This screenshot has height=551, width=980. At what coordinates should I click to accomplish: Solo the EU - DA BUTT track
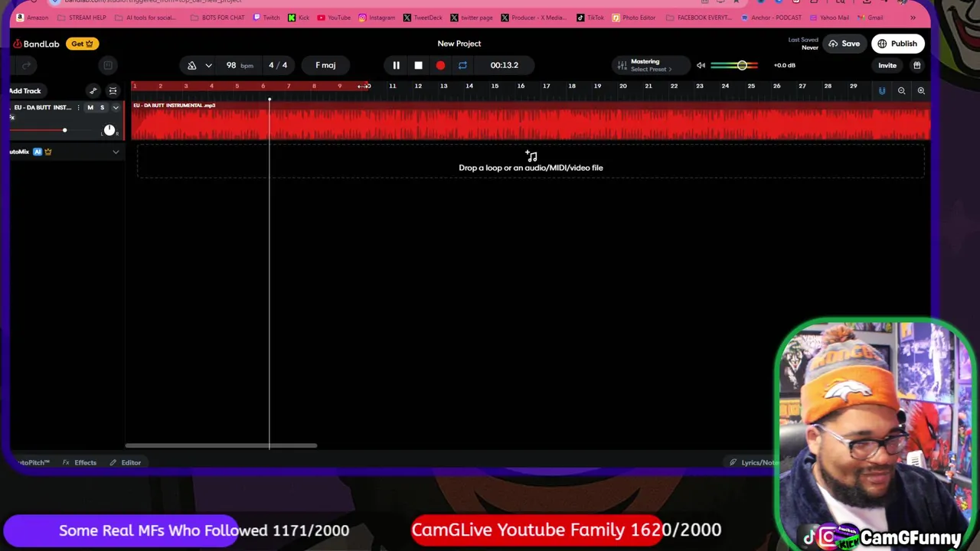coord(102,107)
